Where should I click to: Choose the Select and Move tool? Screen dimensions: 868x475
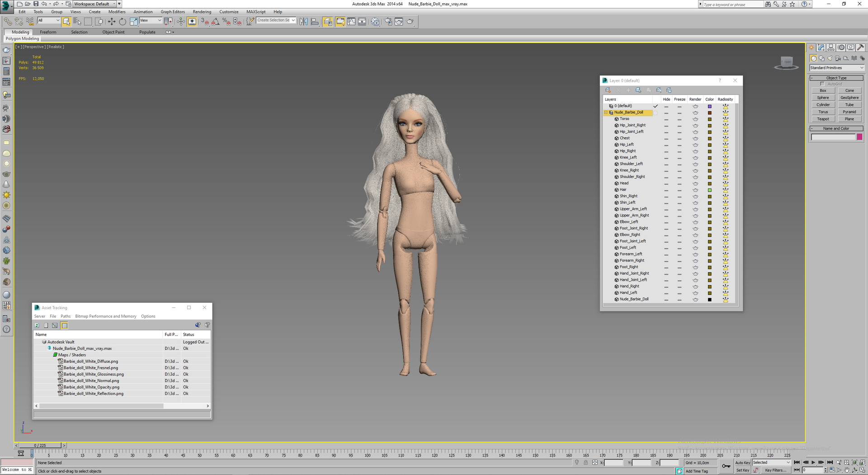[112, 21]
